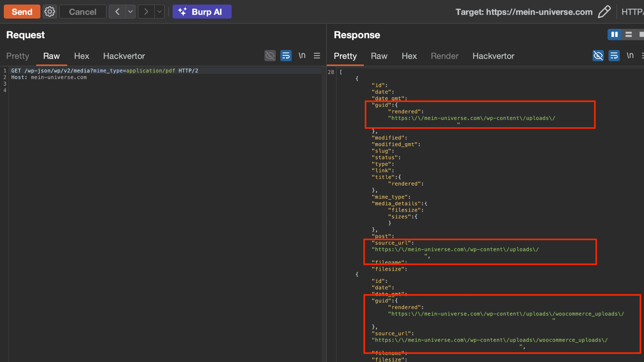Open the Burp AI assistant
This screenshot has height=362, width=644.
202,12
